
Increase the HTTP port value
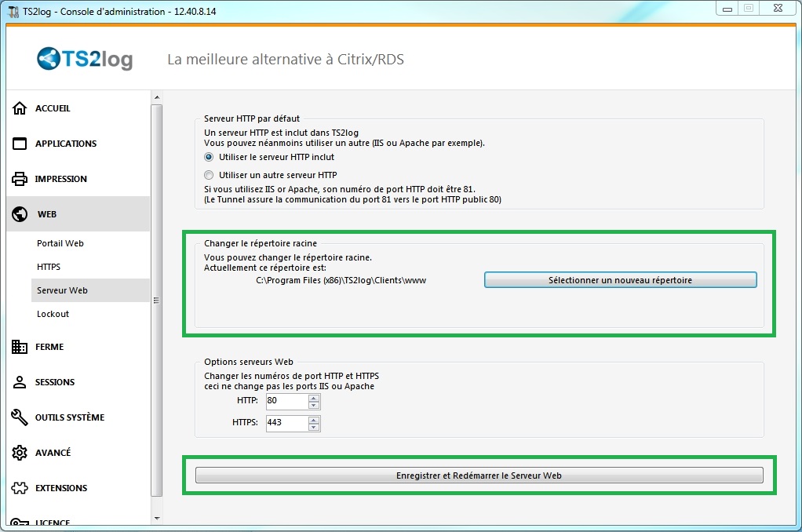click(314, 398)
